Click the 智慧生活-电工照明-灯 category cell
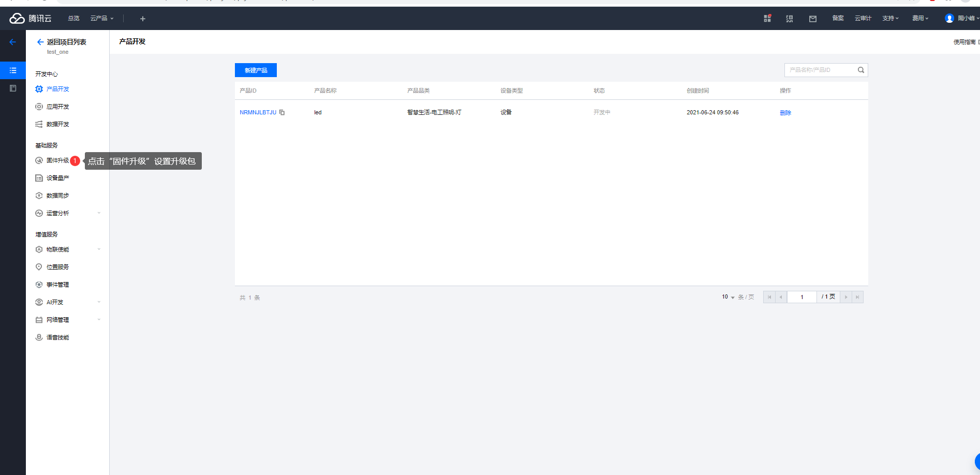 tap(434, 112)
